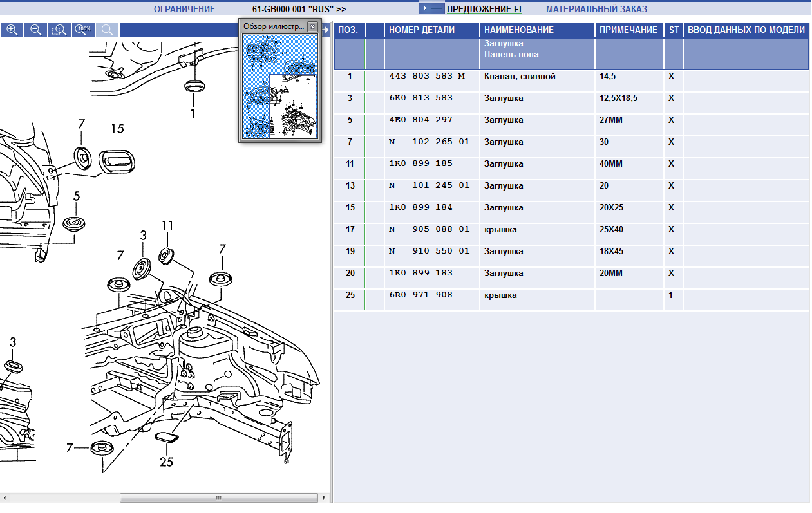Zoom out of the parts illustration

point(35,30)
